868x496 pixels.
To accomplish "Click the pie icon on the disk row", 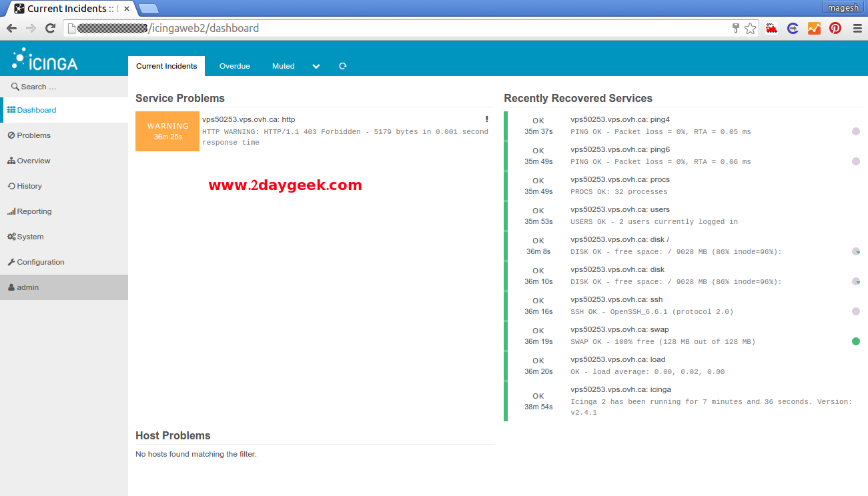I will (856, 281).
